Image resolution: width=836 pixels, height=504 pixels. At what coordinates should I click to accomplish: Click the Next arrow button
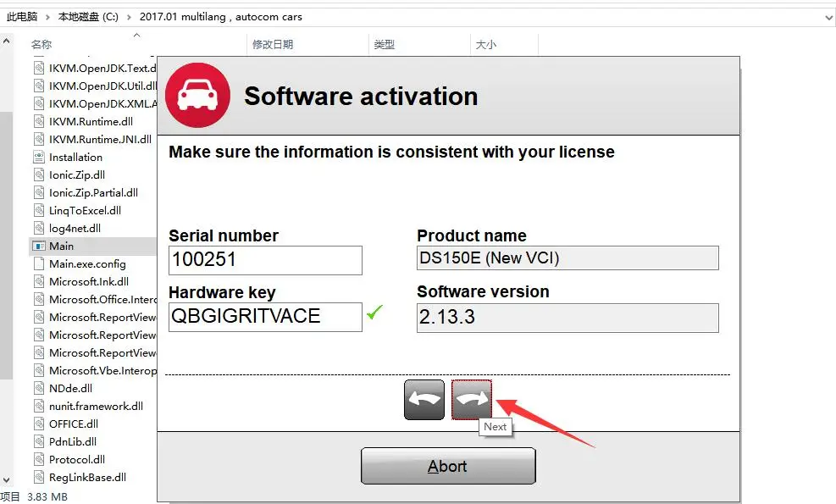[472, 399]
